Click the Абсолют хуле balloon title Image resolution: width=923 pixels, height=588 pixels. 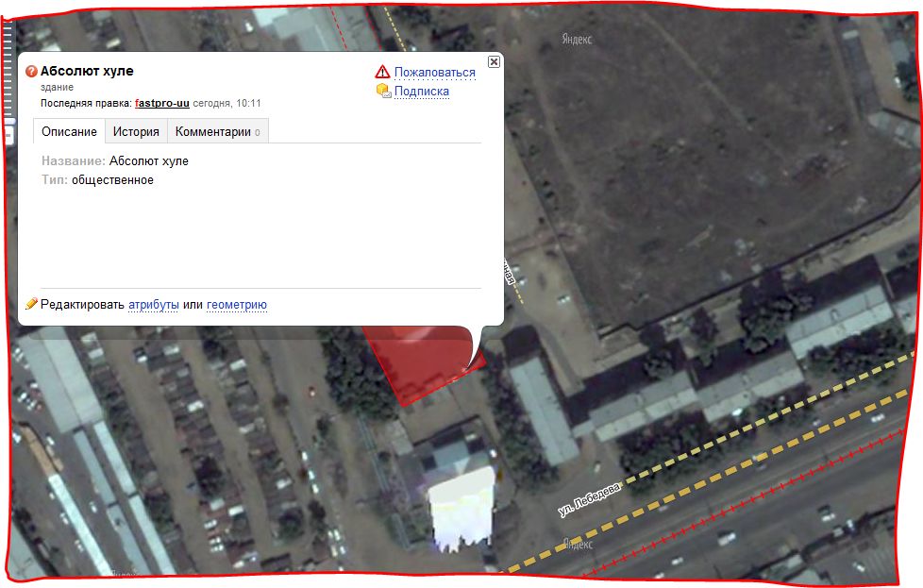[87, 71]
